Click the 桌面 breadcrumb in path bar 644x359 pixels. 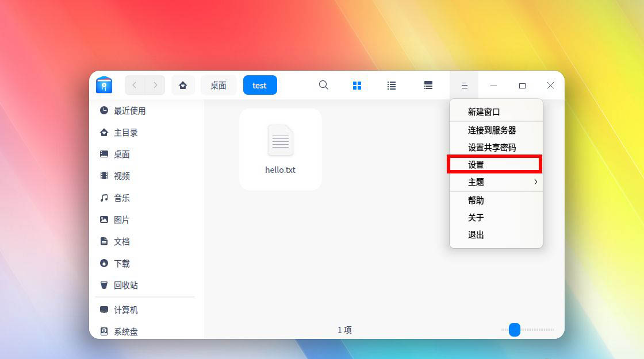218,86
